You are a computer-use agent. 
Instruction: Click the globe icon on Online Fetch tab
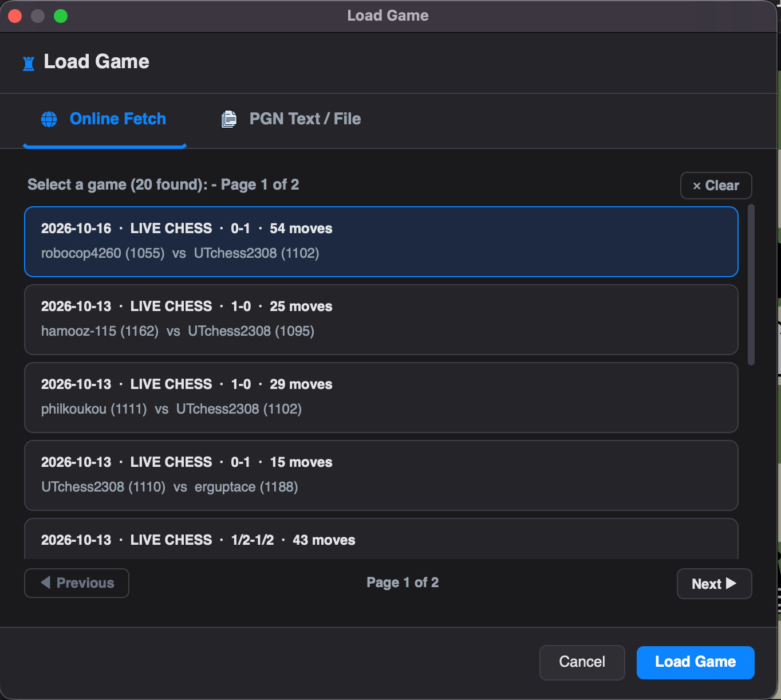click(x=49, y=119)
